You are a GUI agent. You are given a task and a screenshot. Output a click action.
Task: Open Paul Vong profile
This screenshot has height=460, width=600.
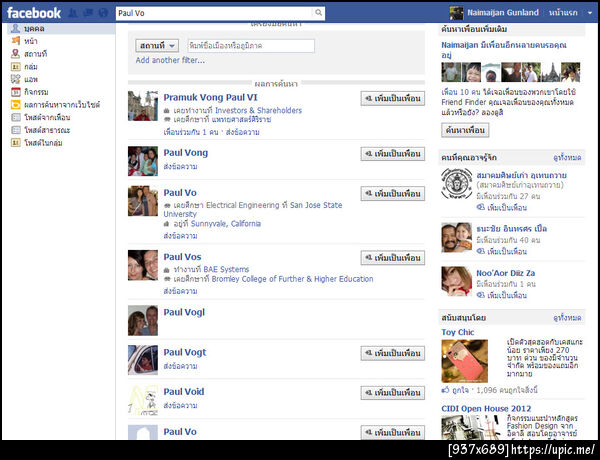pyautogui.click(x=186, y=153)
